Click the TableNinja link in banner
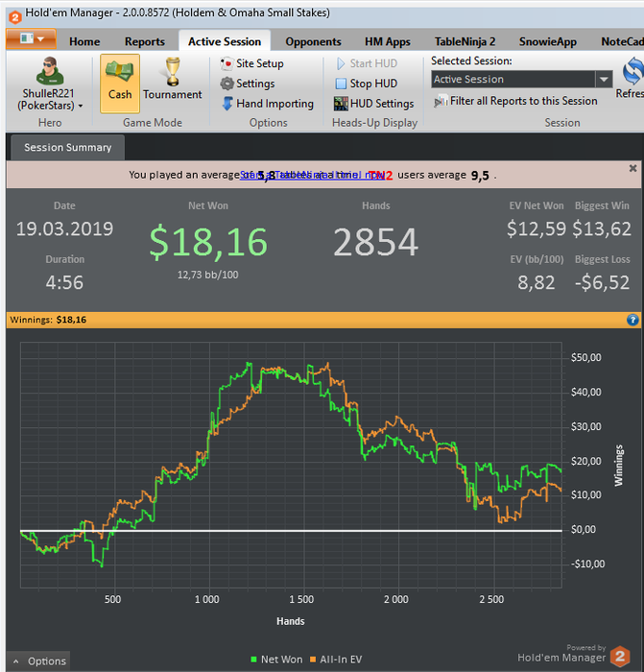Image resolution: width=644 pixels, height=672 pixels. [x=312, y=175]
